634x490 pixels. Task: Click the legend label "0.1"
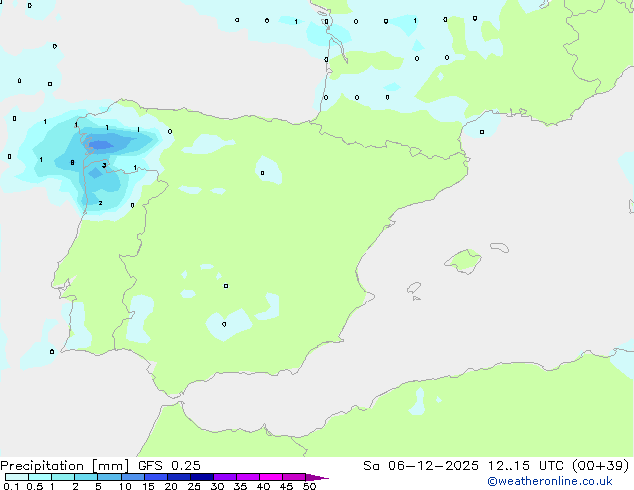pos(11,486)
